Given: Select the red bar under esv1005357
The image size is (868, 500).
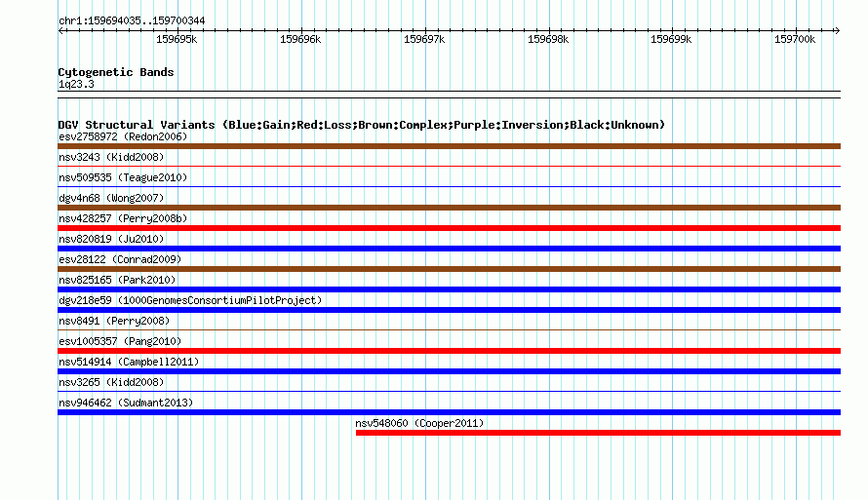Looking at the screenshot, I should click(x=449, y=351).
